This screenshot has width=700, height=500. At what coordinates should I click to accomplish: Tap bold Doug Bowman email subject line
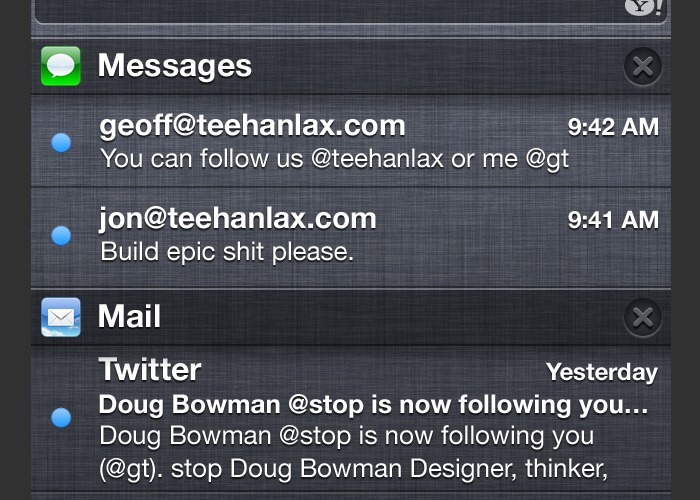point(373,405)
